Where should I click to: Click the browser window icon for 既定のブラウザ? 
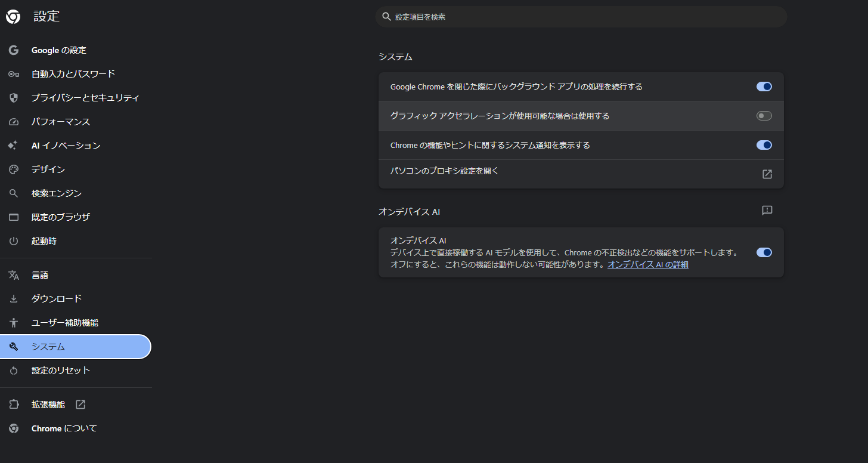pos(14,217)
